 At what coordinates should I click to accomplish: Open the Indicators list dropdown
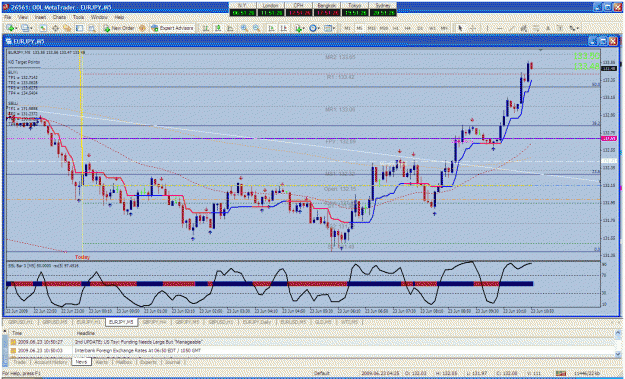[x=299, y=28]
